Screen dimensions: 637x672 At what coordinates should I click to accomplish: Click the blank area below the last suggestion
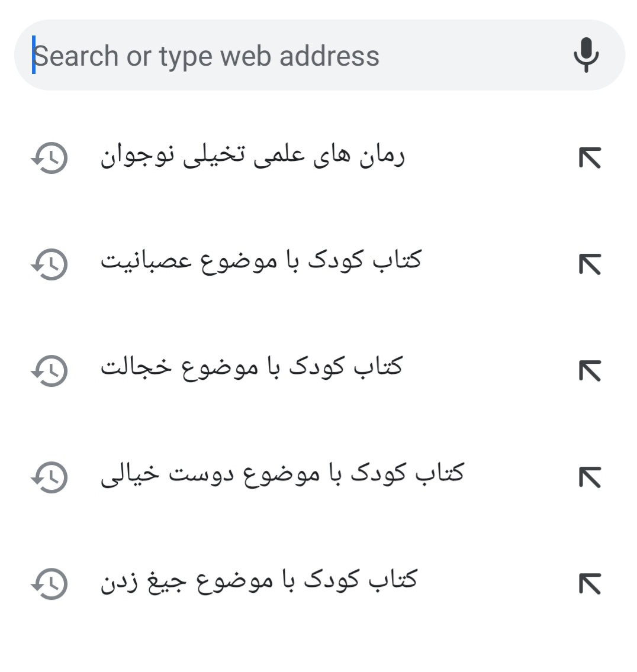pyautogui.click(x=318, y=645)
